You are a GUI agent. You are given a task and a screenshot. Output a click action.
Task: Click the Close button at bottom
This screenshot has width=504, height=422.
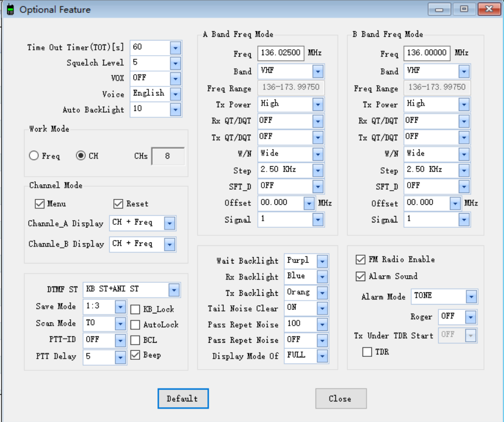tap(341, 399)
